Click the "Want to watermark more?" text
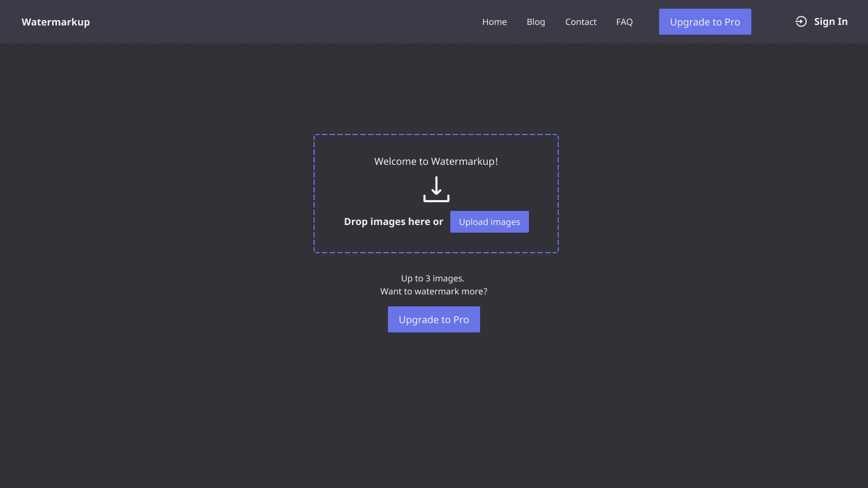This screenshot has height=488, width=868. click(x=433, y=292)
